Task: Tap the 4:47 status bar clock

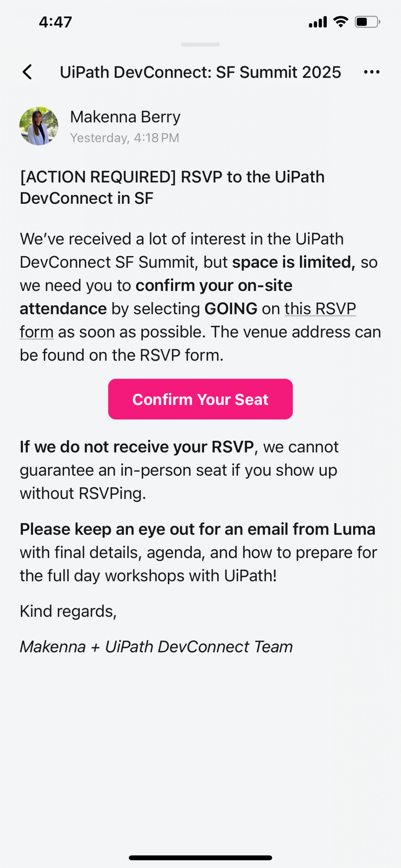Action: pyautogui.click(x=55, y=22)
